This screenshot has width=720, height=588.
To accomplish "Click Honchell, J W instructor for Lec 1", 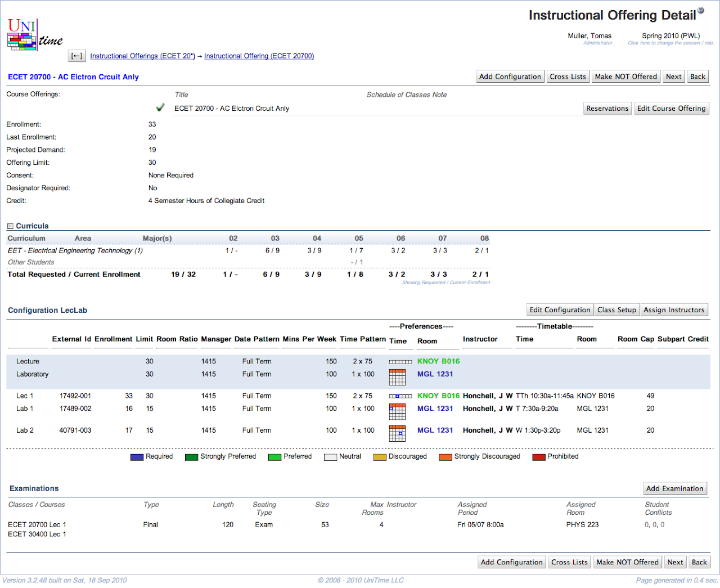I will [x=488, y=396].
